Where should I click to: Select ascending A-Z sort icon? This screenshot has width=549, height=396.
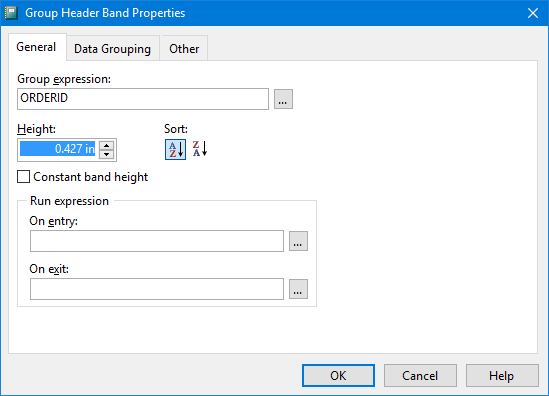(x=175, y=150)
